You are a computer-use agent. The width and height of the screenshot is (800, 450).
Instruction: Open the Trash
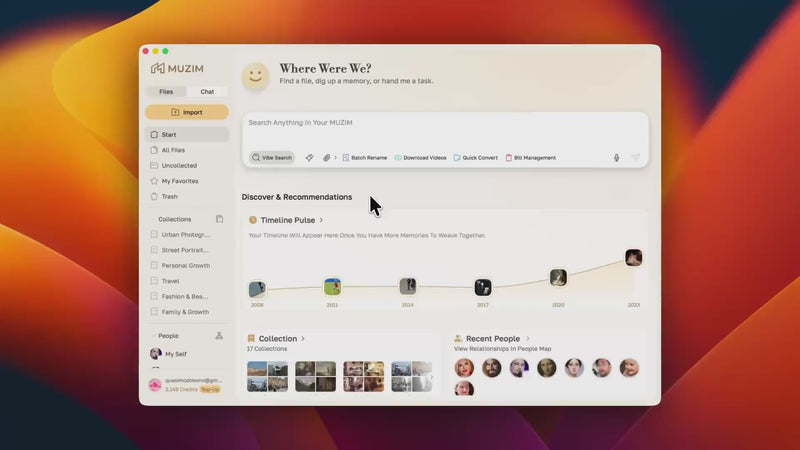(x=187, y=196)
